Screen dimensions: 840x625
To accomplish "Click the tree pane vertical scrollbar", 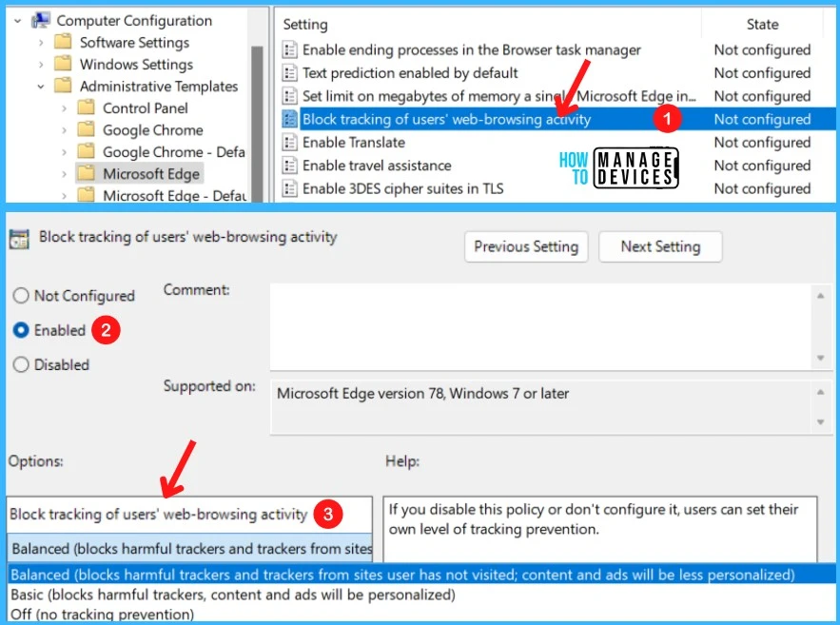I will (257, 123).
